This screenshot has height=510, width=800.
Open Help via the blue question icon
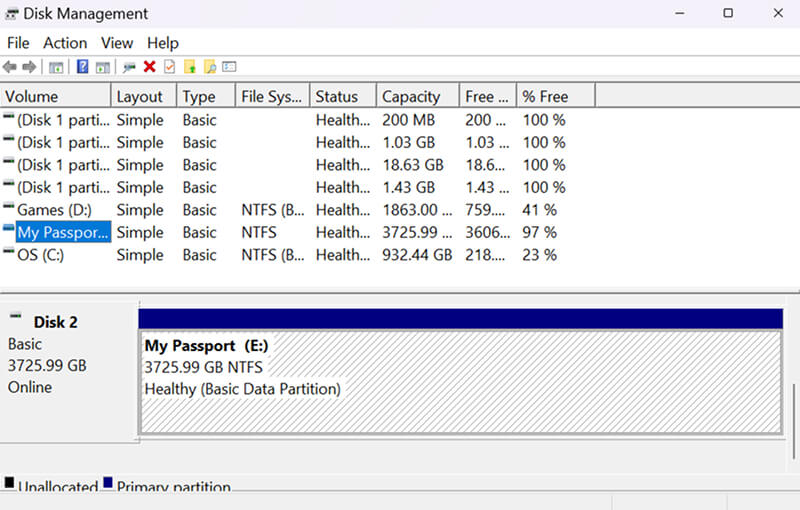[83, 66]
